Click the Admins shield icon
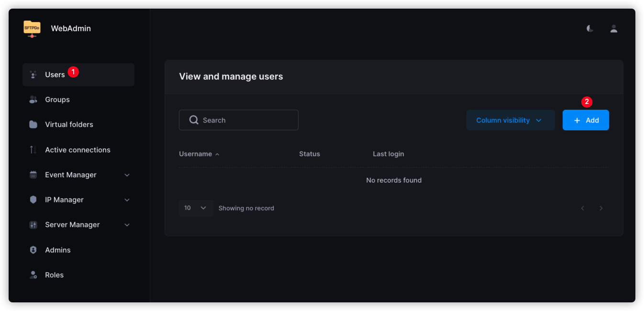 tap(33, 250)
